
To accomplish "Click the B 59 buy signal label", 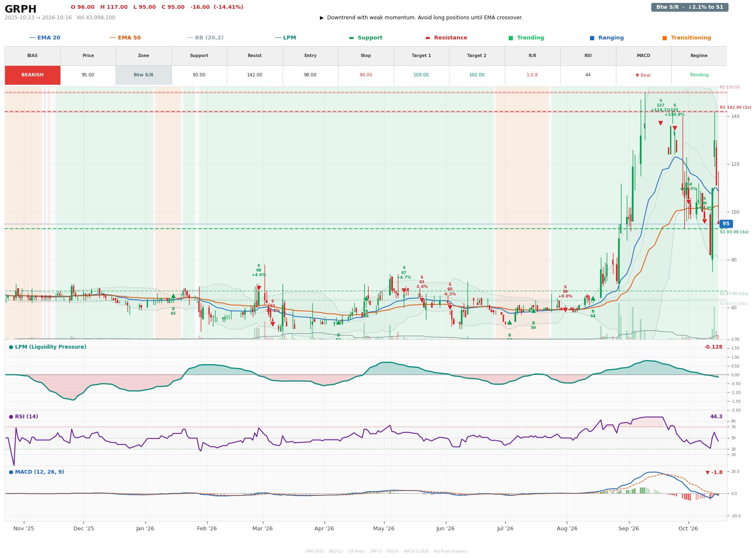I will coord(533,326).
